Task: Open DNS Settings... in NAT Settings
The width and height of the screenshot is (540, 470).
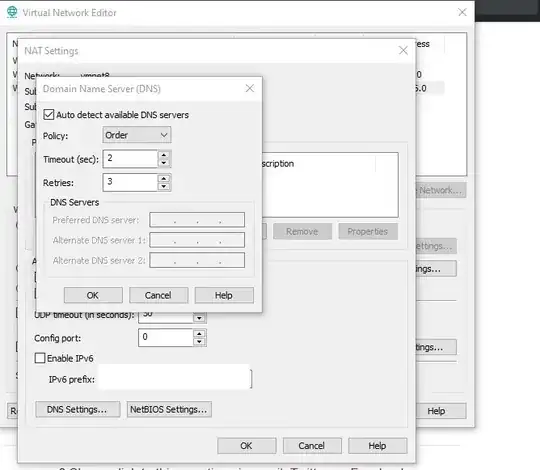Action: pos(78,409)
